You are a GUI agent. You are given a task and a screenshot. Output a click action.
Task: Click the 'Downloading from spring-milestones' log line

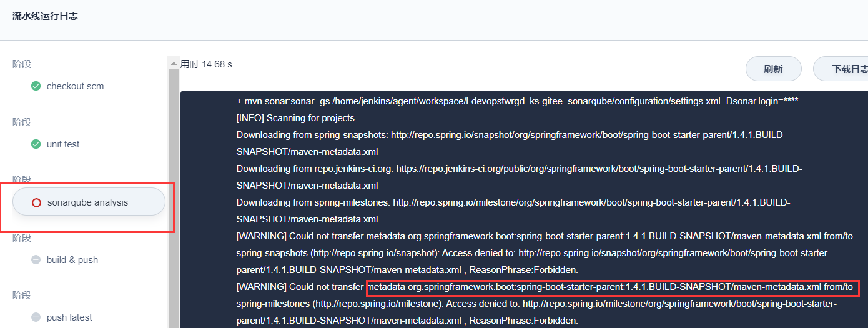point(513,211)
